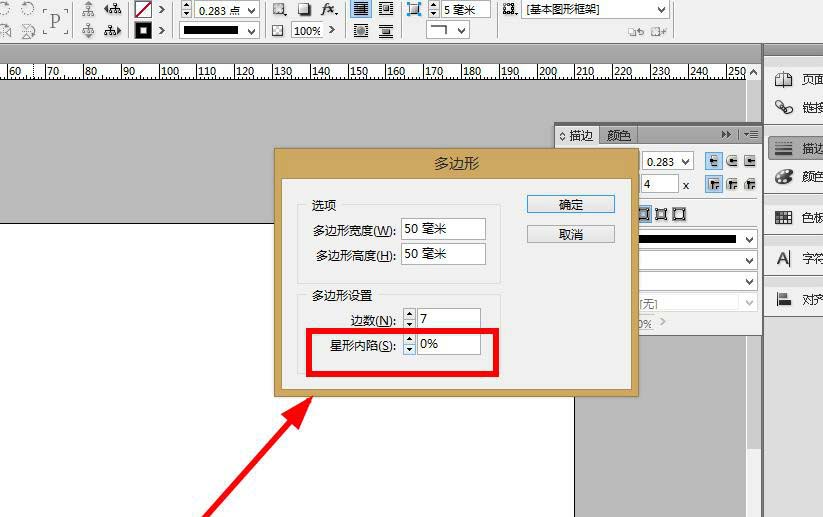
Task: Click the 多边形高度 input field
Action: (x=443, y=254)
